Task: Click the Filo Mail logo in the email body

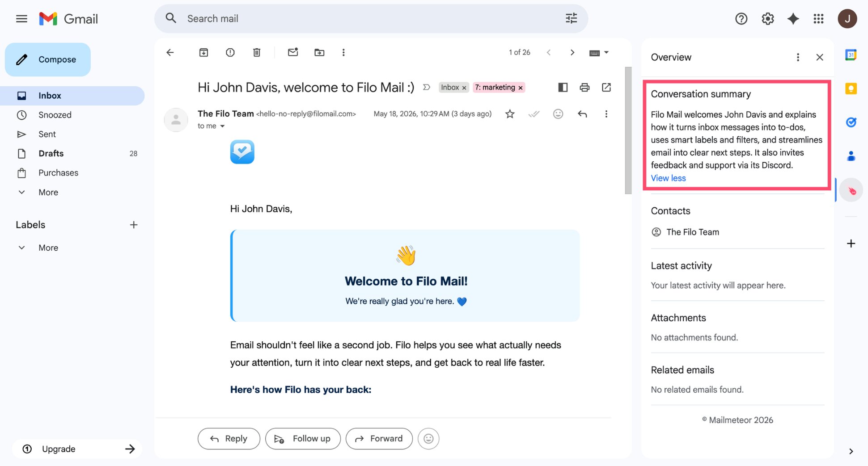Action: coord(242,152)
